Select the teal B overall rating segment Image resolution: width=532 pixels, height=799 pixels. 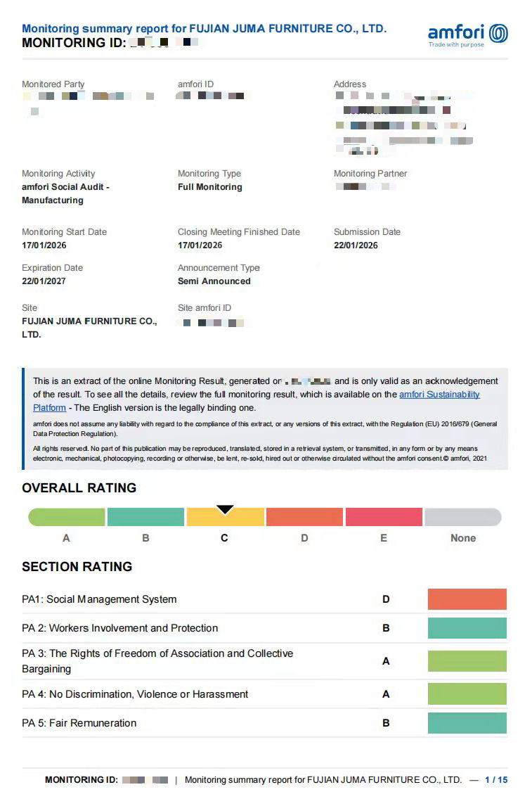point(145,517)
